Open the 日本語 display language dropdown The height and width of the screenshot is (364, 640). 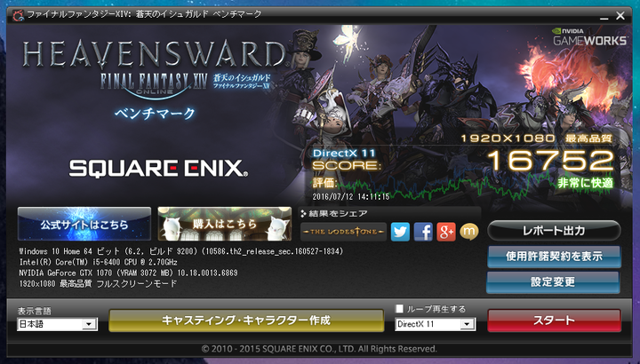coord(57,324)
